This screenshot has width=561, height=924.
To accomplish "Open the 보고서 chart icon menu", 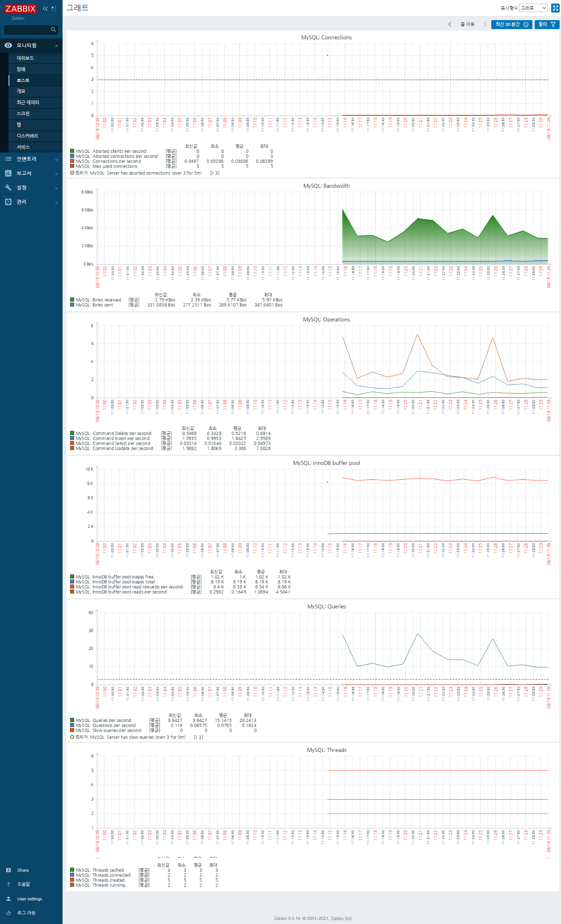I will point(8,173).
